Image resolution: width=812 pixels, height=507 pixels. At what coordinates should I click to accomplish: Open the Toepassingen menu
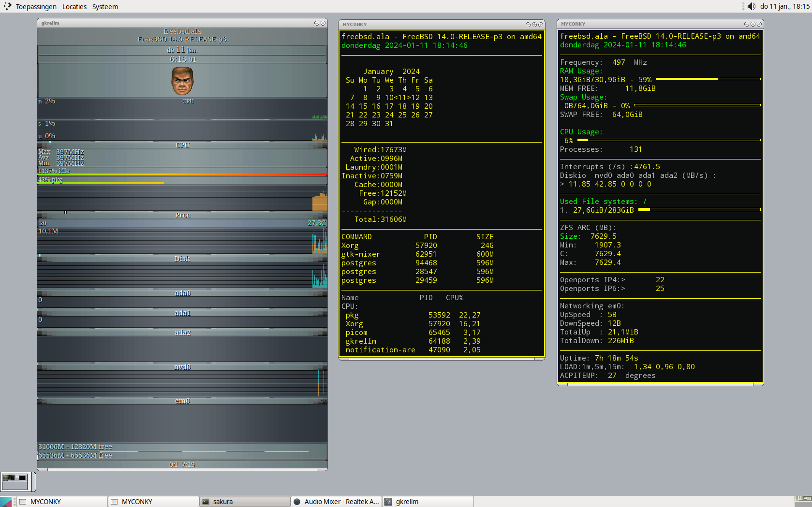pyautogui.click(x=36, y=7)
